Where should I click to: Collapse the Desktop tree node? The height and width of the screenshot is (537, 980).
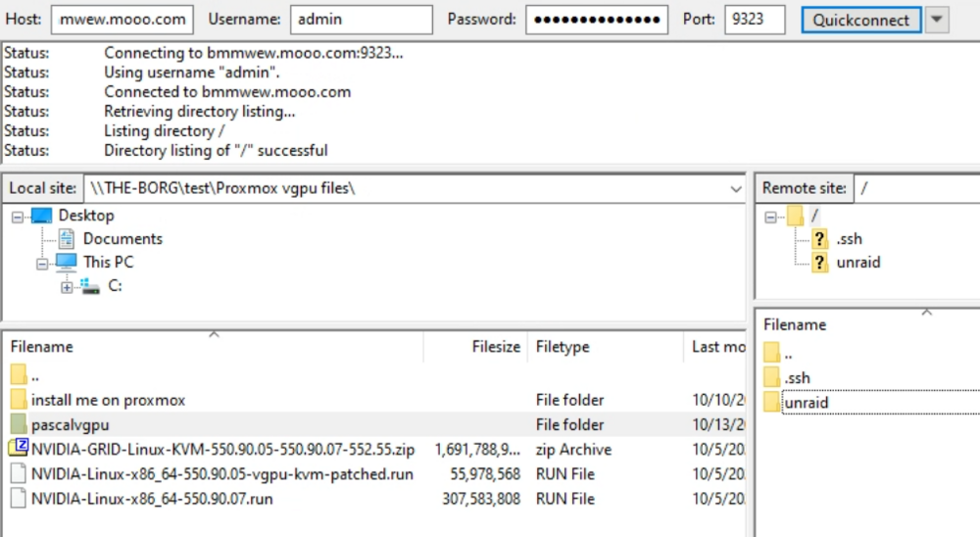tap(18, 217)
